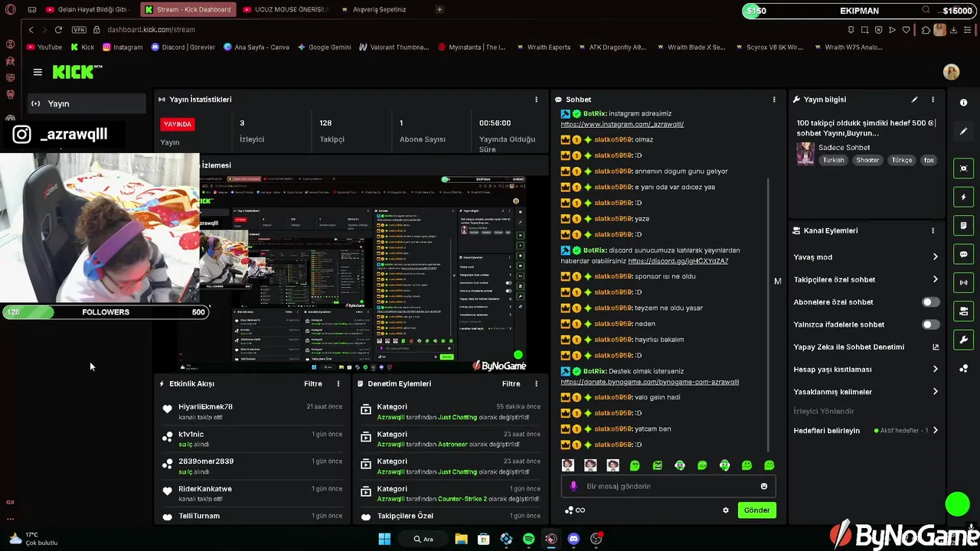980x551 pixels.
Task: Expand Yasaklanmış kelimeler settings
Action: pyautogui.click(x=864, y=392)
